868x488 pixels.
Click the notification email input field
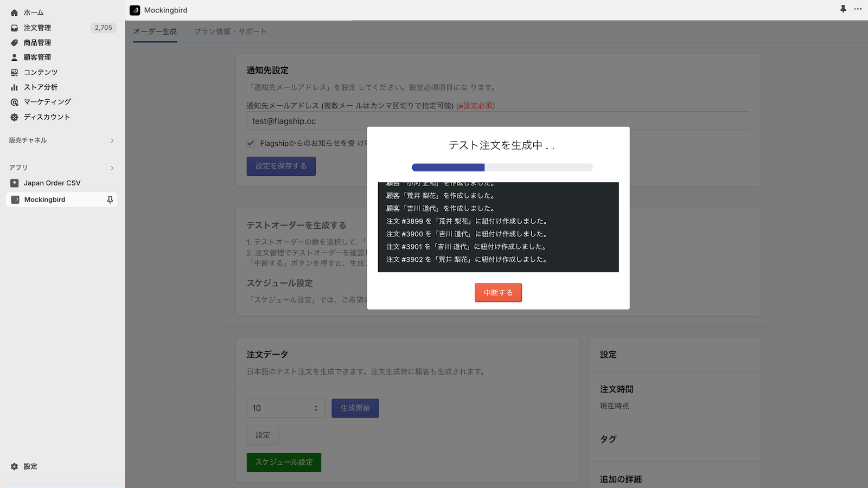[x=497, y=120]
